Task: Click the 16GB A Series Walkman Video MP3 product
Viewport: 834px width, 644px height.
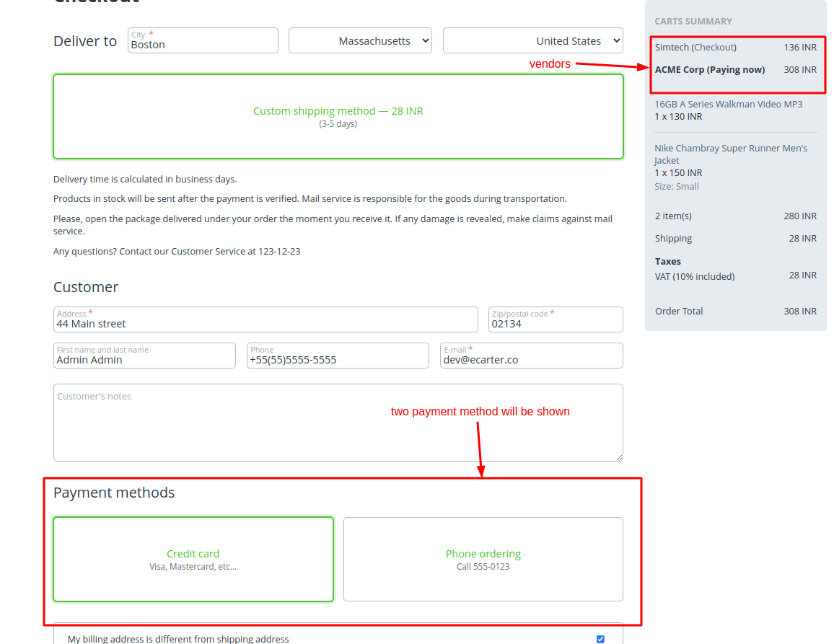Action: point(728,105)
